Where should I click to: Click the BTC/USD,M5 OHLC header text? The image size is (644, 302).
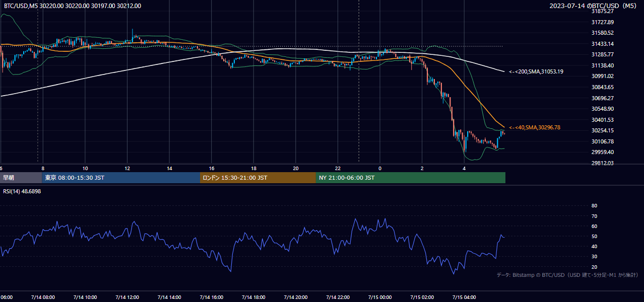[73, 6]
